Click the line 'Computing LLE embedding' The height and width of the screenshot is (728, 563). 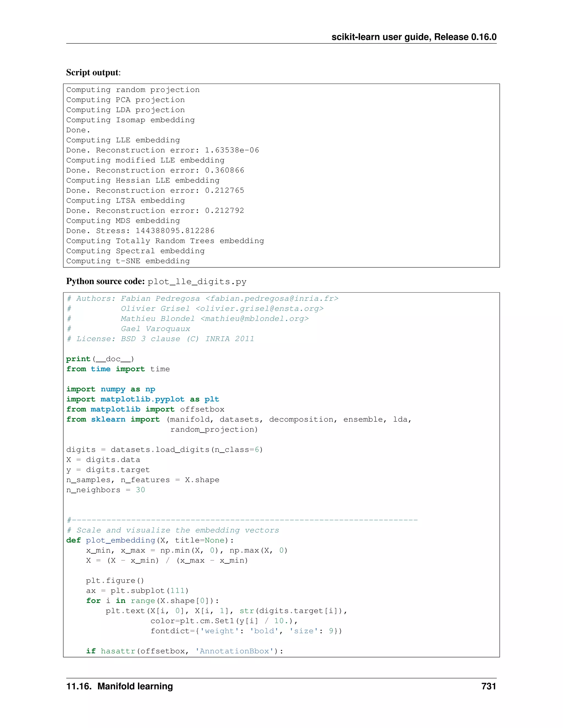123,140
